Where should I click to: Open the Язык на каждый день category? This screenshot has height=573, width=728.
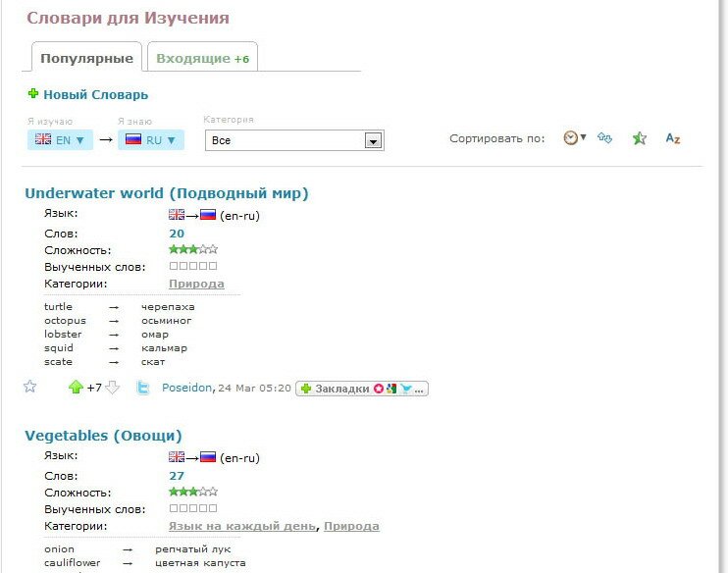(242, 526)
